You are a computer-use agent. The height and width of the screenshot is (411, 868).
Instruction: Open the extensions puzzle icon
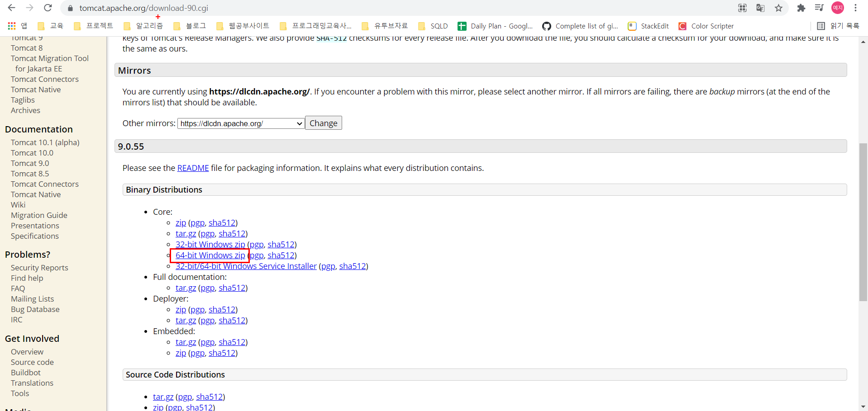[801, 8]
